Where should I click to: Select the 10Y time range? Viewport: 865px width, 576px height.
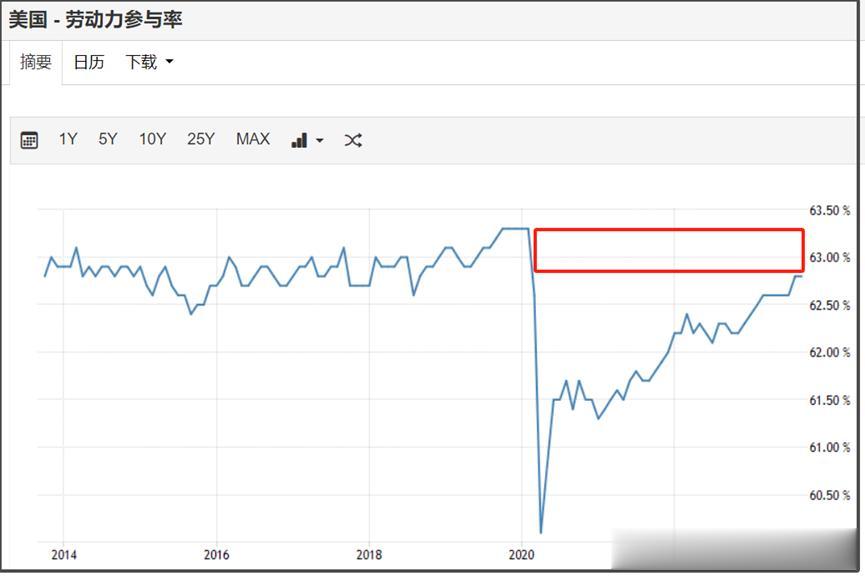pos(152,139)
